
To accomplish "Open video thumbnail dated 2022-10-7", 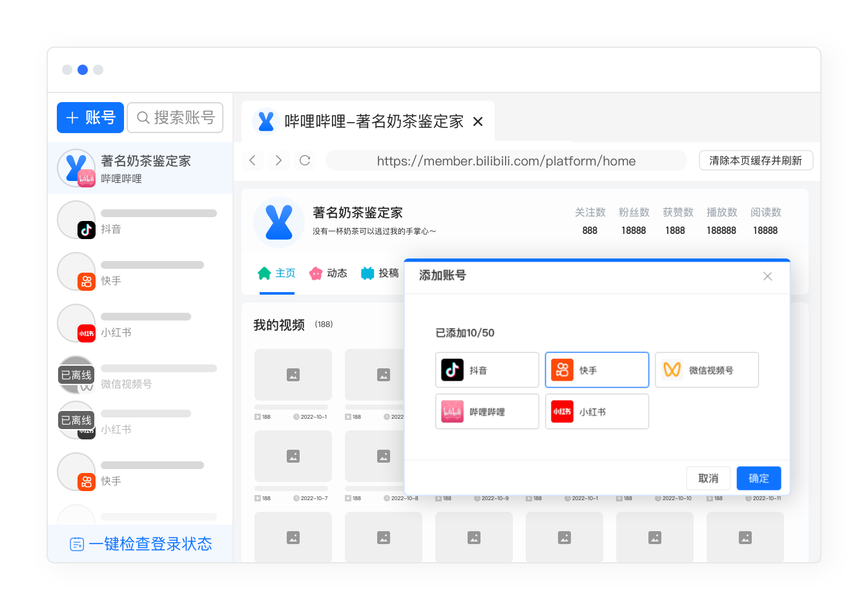I will [293, 456].
